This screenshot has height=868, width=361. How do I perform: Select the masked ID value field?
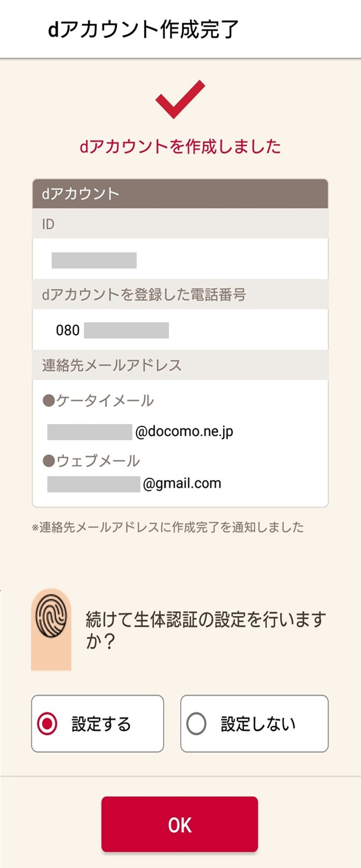(180, 259)
